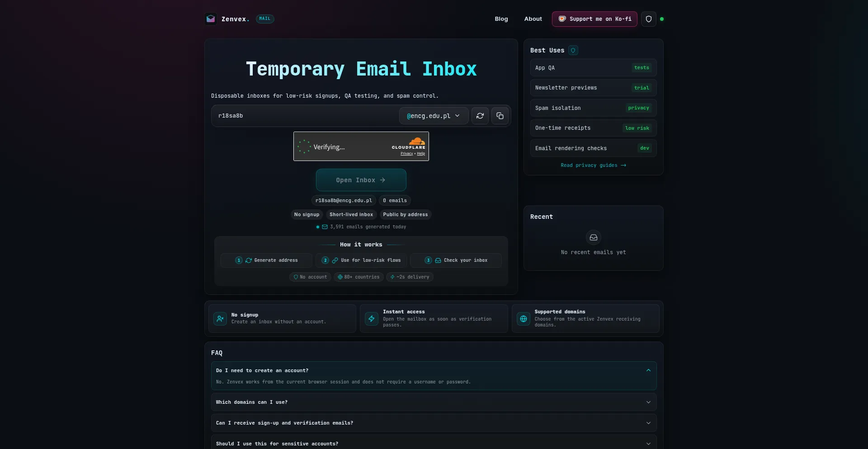Click the envelope icon beside 3,591 emails

pos(325,227)
